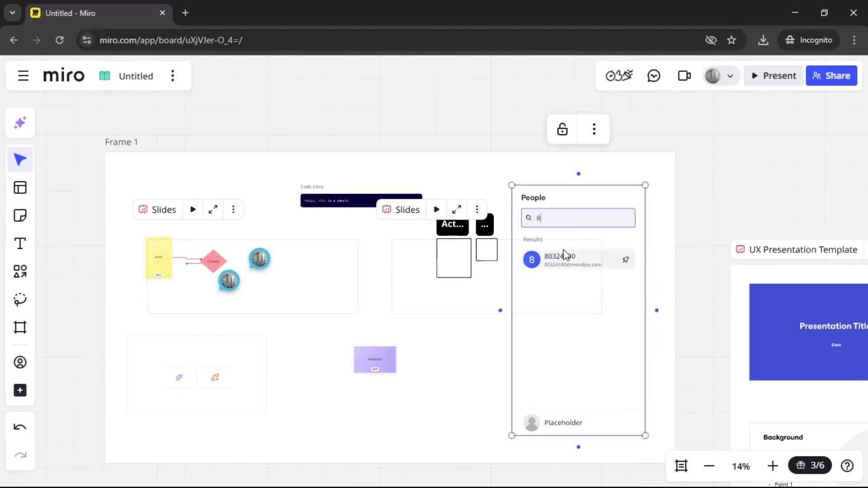868x488 pixels.
Task: Open the main hamburger menu
Action: (x=23, y=75)
